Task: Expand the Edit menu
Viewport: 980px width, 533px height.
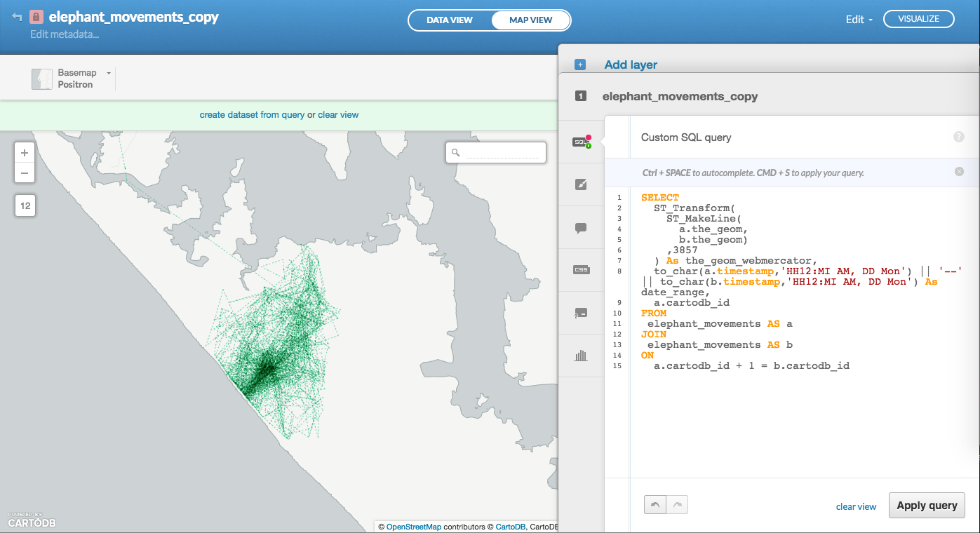Action: 859,20
